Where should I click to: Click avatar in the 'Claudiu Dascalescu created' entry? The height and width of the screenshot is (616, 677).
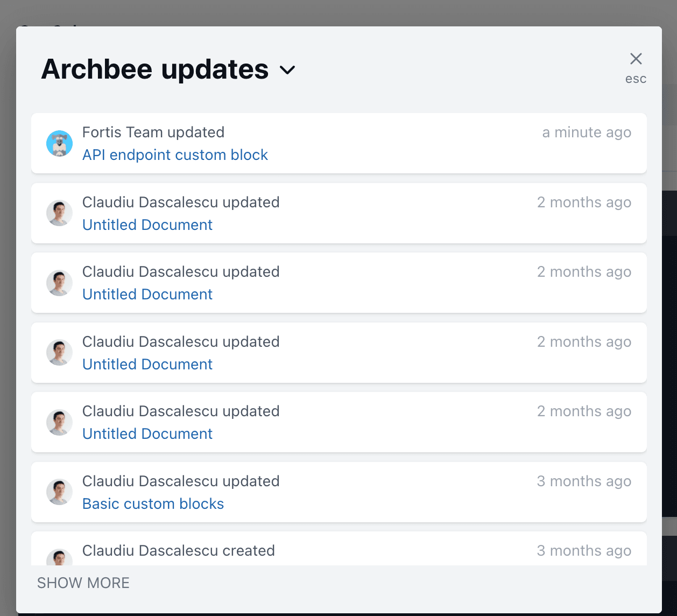pos(60,558)
